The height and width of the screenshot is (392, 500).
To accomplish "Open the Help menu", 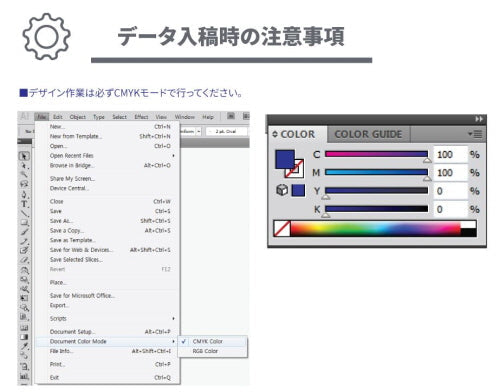I will click(x=208, y=117).
